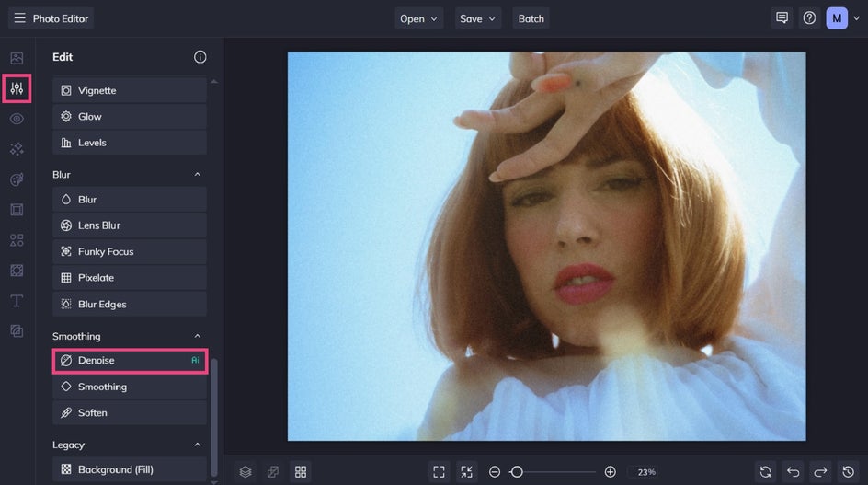The width and height of the screenshot is (868, 485).
Task: Click the fit-to-screen icon
Action: point(439,471)
